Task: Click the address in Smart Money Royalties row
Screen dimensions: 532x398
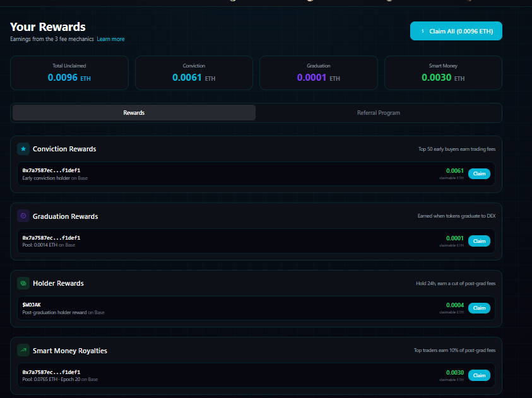Action: (x=51, y=372)
